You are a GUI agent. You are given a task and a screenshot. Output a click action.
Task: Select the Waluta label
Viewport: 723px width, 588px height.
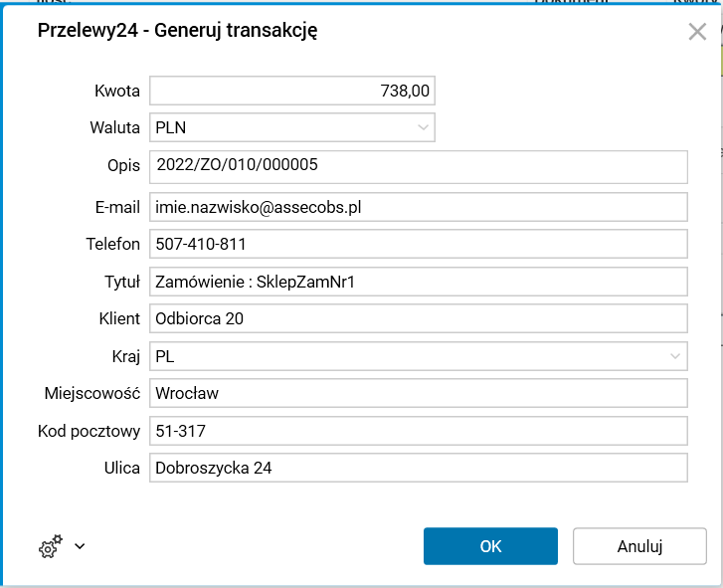[114, 127]
